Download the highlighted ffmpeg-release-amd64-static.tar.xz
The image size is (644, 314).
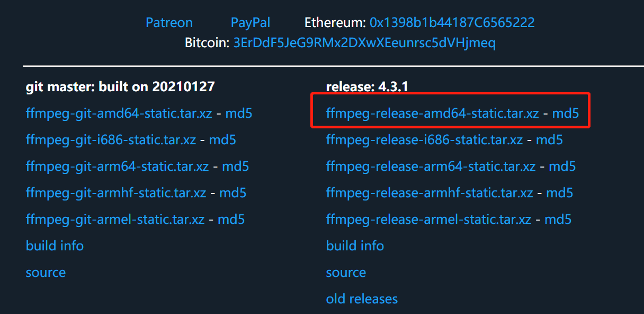point(432,113)
